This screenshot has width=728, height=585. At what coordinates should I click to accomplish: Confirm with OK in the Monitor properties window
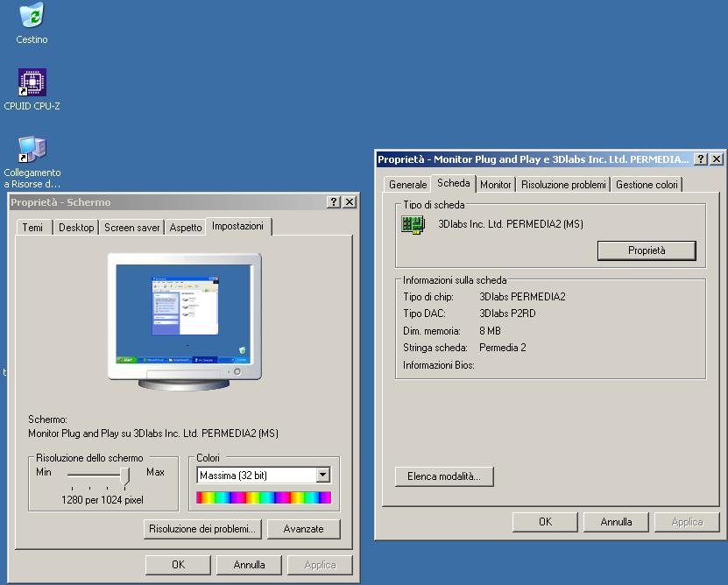pyautogui.click(x=546, y=522)
